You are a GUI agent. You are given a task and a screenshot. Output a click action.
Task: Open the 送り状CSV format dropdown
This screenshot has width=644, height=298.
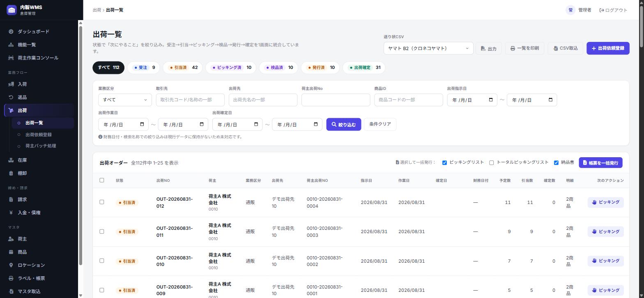428,48
